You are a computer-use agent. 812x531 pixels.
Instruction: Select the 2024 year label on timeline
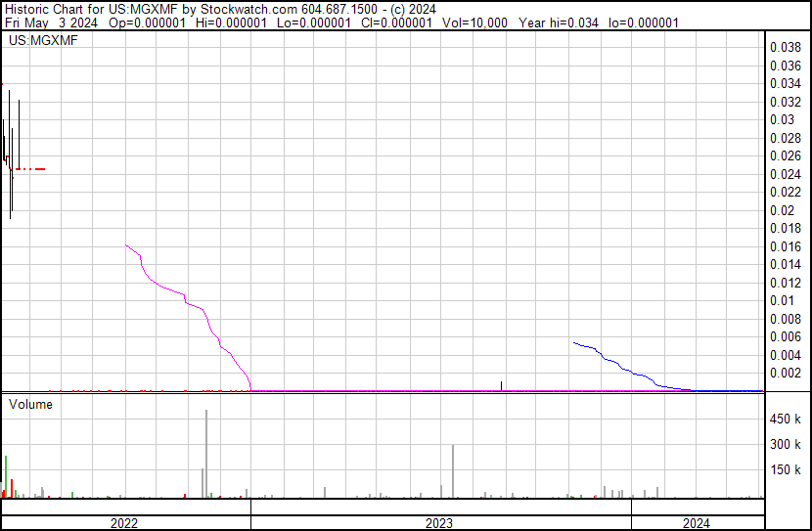(696, 523)
